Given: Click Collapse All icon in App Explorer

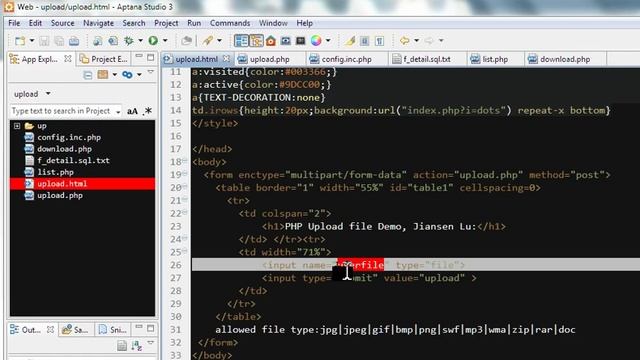Looking at the screenshot, I should 88,75.
